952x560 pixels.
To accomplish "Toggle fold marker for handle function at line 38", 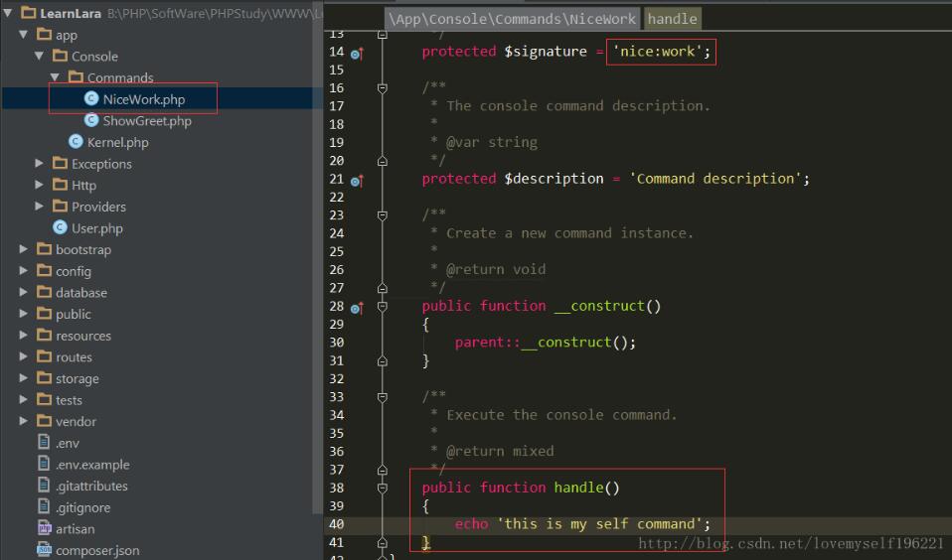I will 383,488.
